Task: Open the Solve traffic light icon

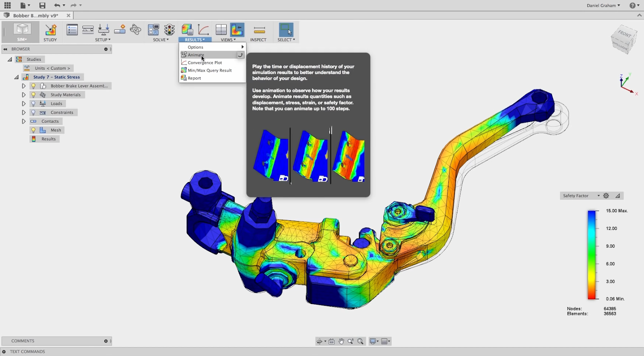Action: point(169,30)
